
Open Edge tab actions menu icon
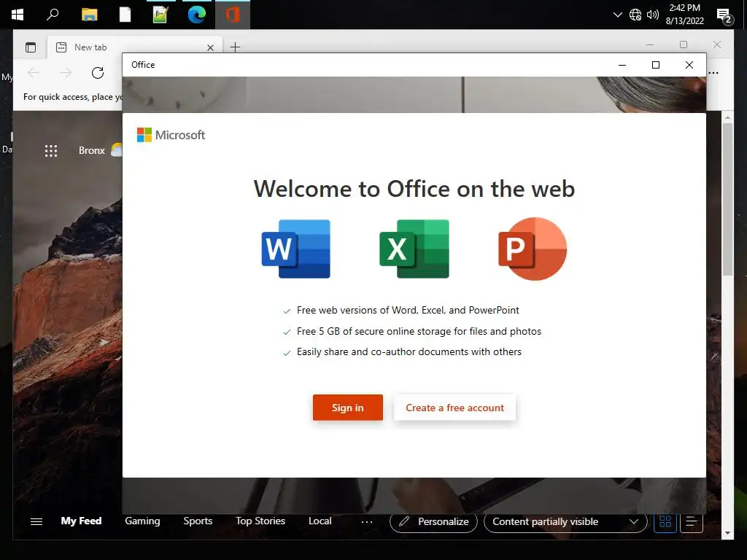point(31,47)
